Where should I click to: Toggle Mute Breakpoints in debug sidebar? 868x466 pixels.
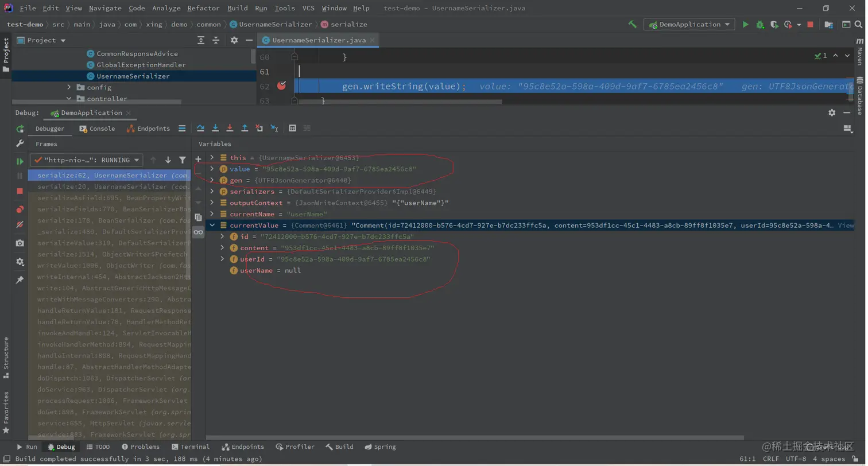[20, 224]
